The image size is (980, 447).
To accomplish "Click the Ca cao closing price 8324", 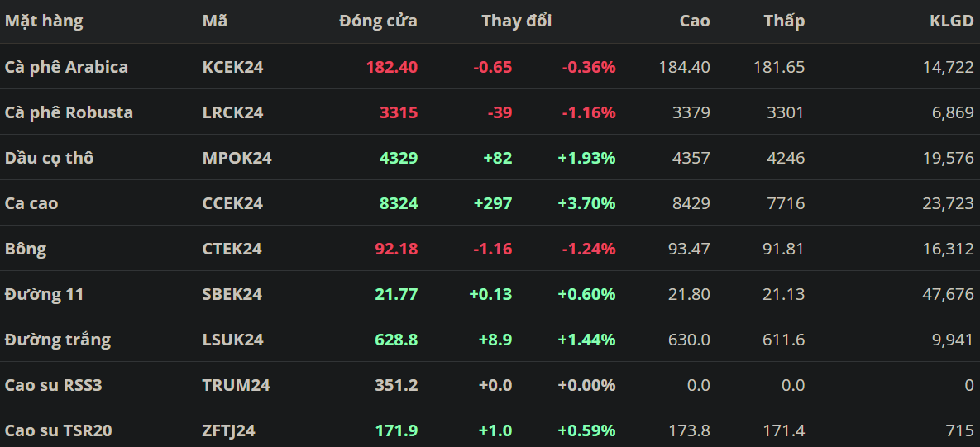I will 399,203.
